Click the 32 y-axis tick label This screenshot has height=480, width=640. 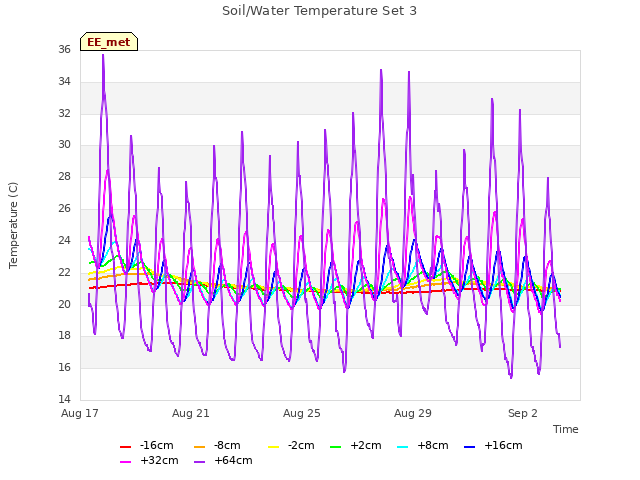click(x=64, y=113)
